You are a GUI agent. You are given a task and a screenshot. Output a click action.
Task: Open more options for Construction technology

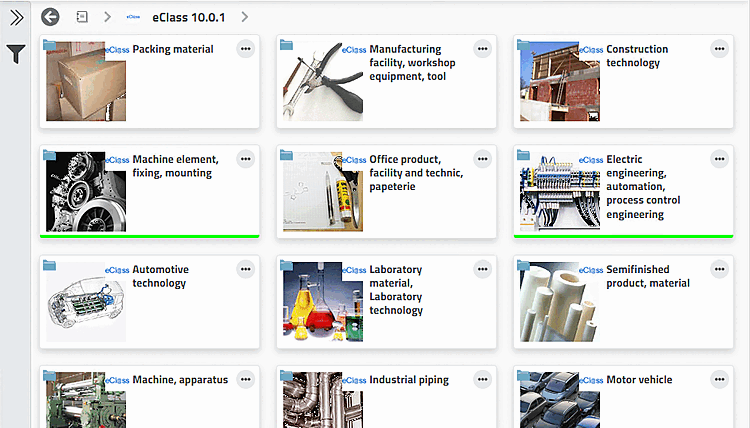click(720, 49)
